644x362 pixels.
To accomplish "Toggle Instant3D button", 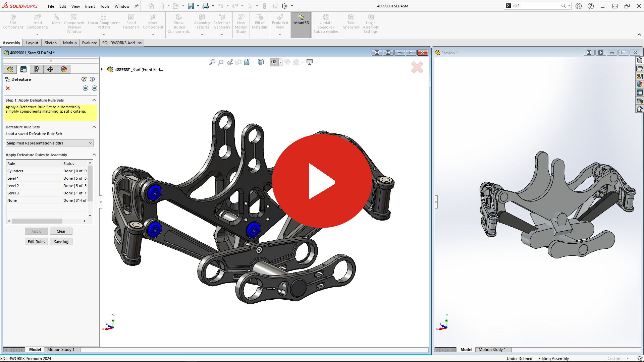I will pyautogui.click(x=301, y=25).
